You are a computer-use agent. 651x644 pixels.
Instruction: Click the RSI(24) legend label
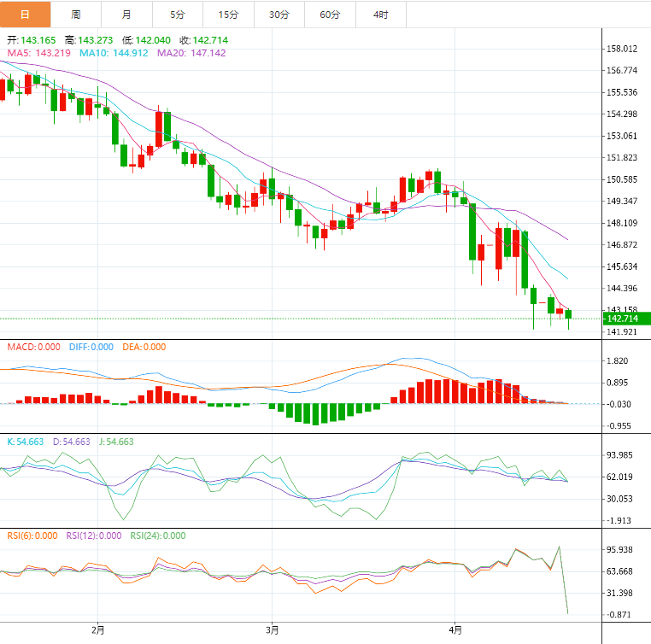[157, 536]
